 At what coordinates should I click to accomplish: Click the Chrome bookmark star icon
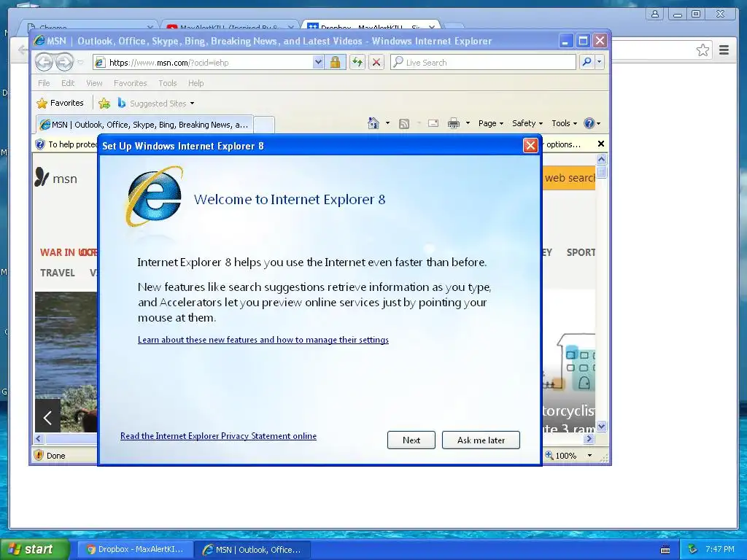[x=703, y=50]
